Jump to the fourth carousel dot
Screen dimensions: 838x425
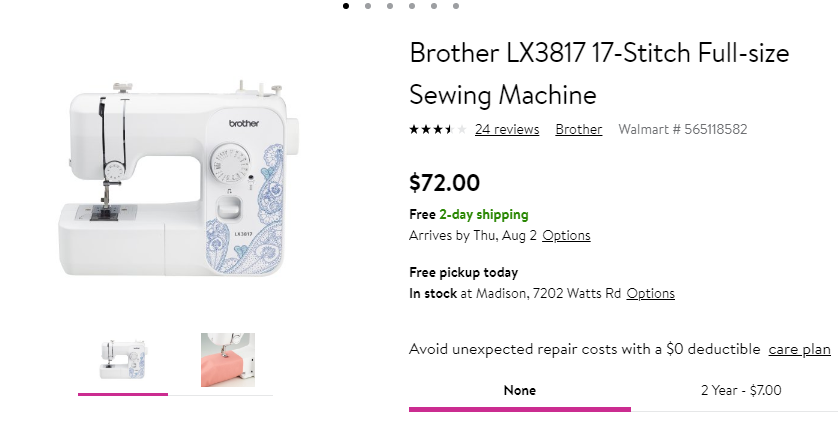412,6
